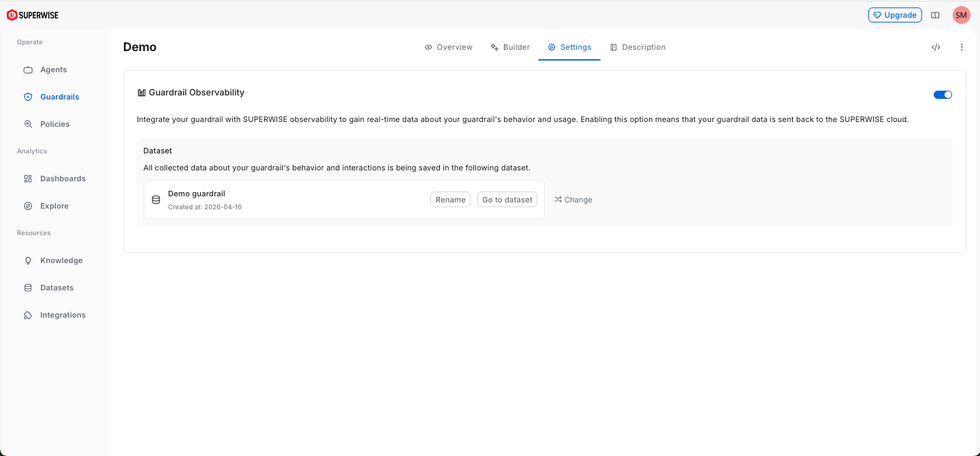Click the Guardrail Observability chart icon
980x456 pixels.
point(142,93)
